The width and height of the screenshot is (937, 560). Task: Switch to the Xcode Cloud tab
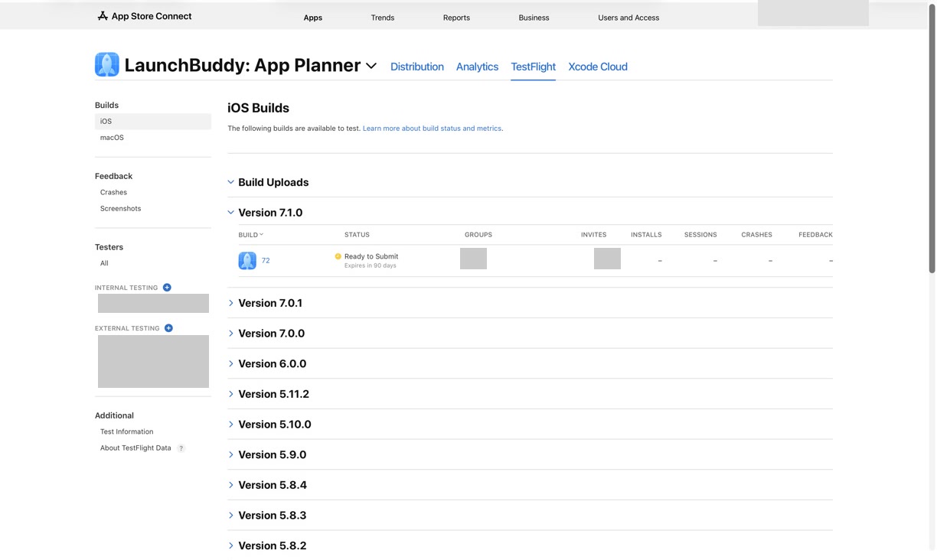point(598,67)
